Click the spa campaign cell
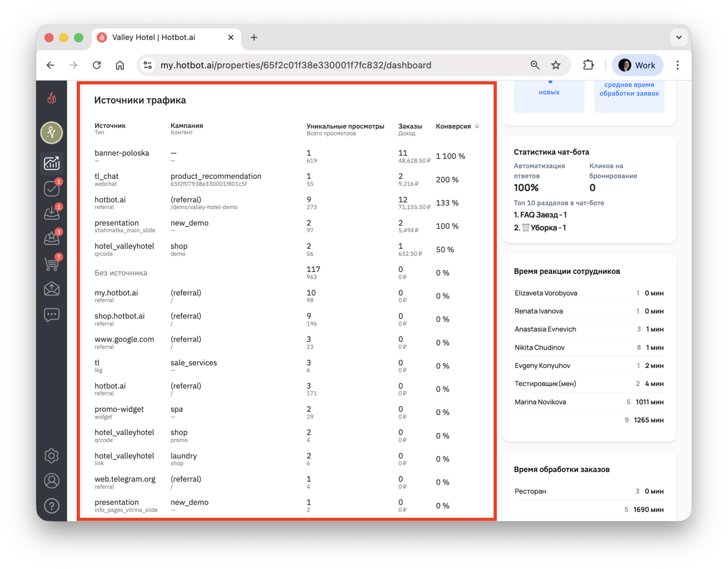 [x=177, y=410]
